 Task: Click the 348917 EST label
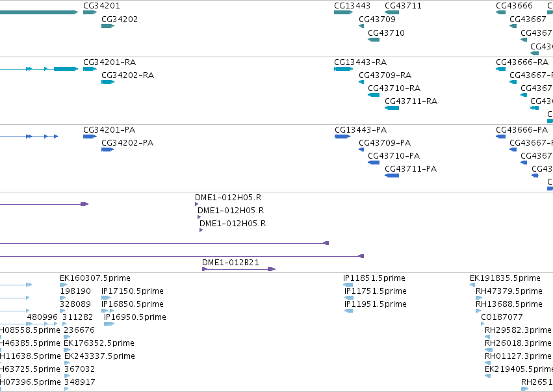(80, 382)
